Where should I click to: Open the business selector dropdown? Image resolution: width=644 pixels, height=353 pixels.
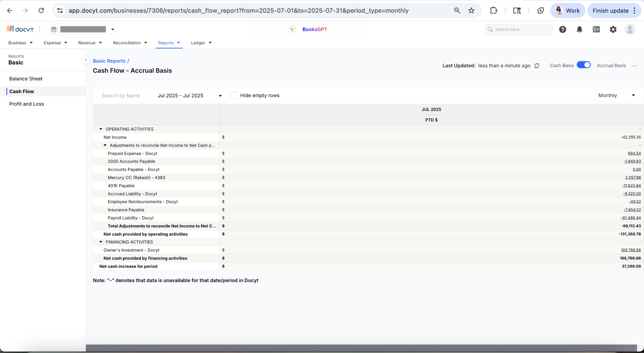click(82, 29)
